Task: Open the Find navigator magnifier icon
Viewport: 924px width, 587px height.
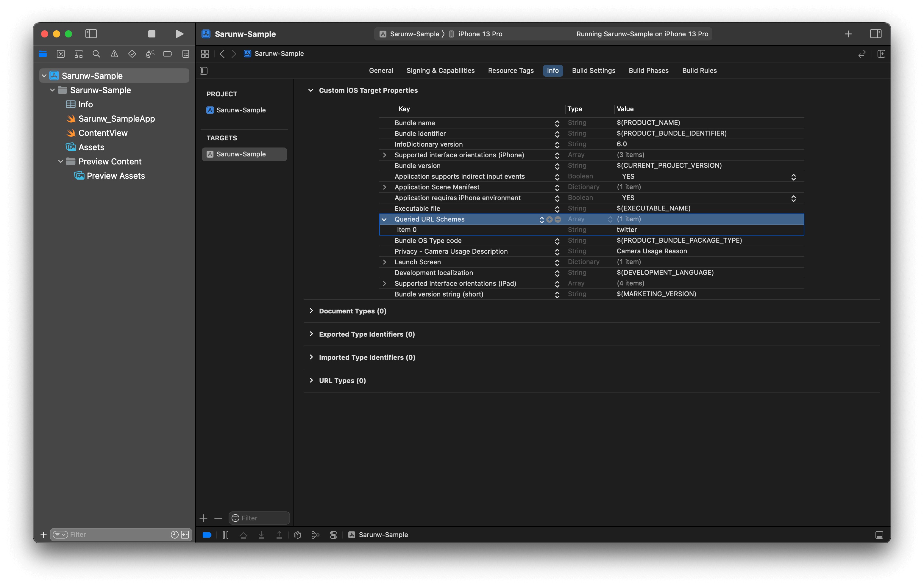Action: pyautogui.click(x=96, y=54)
